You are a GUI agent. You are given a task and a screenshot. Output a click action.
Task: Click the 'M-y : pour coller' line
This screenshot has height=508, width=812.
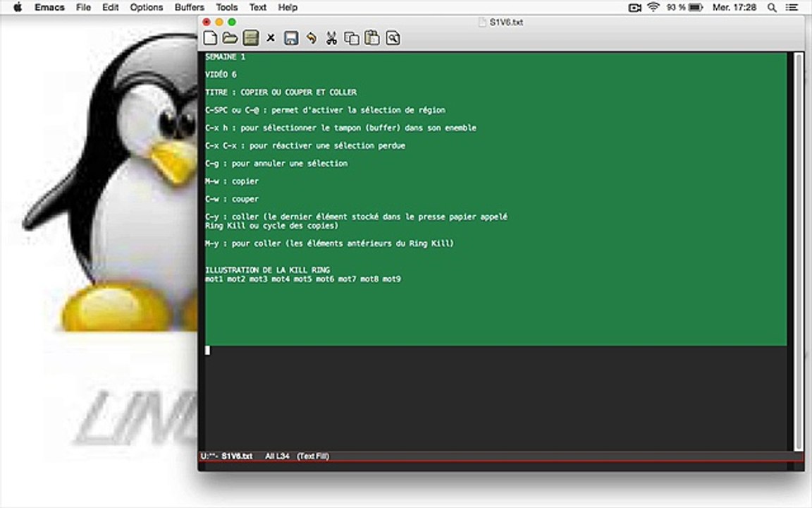pos(329,243)
